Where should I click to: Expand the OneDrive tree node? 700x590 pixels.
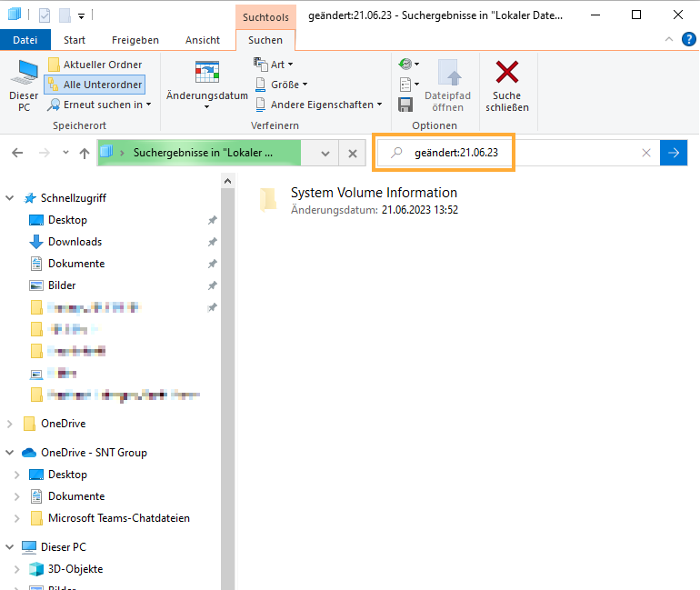pyautogui.click(x=10, y=424)
